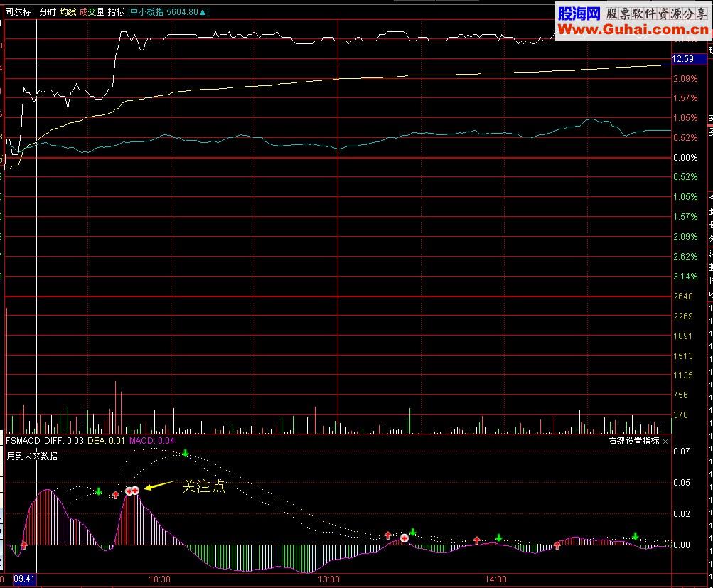This screenshot has width=713, height=588.
Task: Click the 2648 volume axis label
Action: [x=683, y=296]
